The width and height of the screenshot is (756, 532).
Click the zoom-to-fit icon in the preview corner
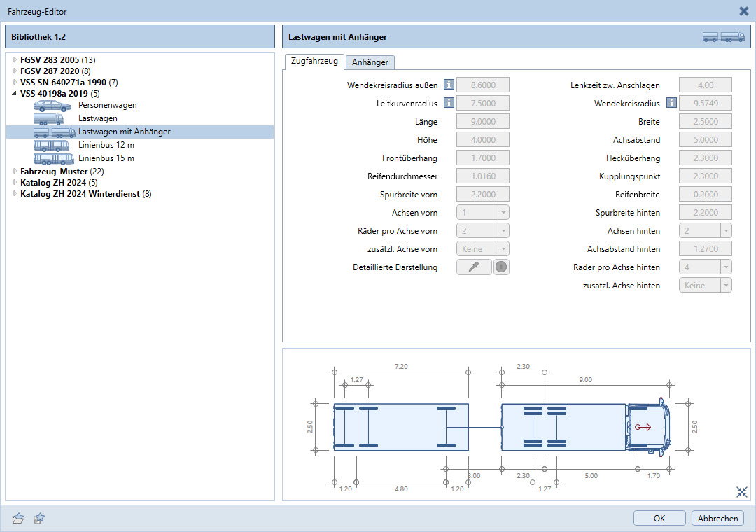coord(742,492)
